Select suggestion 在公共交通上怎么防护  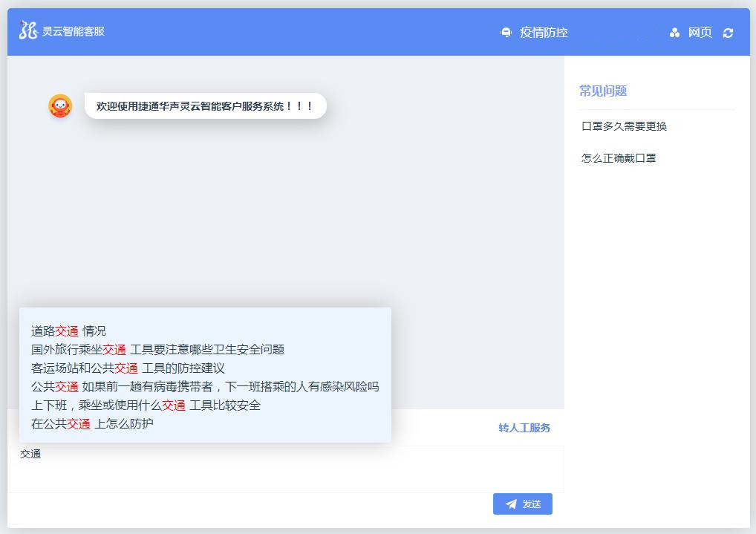tap(92, 424)
